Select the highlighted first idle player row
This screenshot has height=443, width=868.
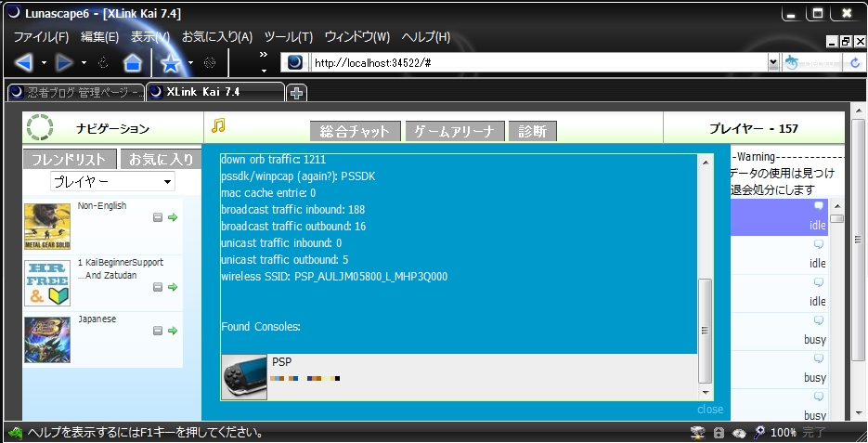coord(779,217)
